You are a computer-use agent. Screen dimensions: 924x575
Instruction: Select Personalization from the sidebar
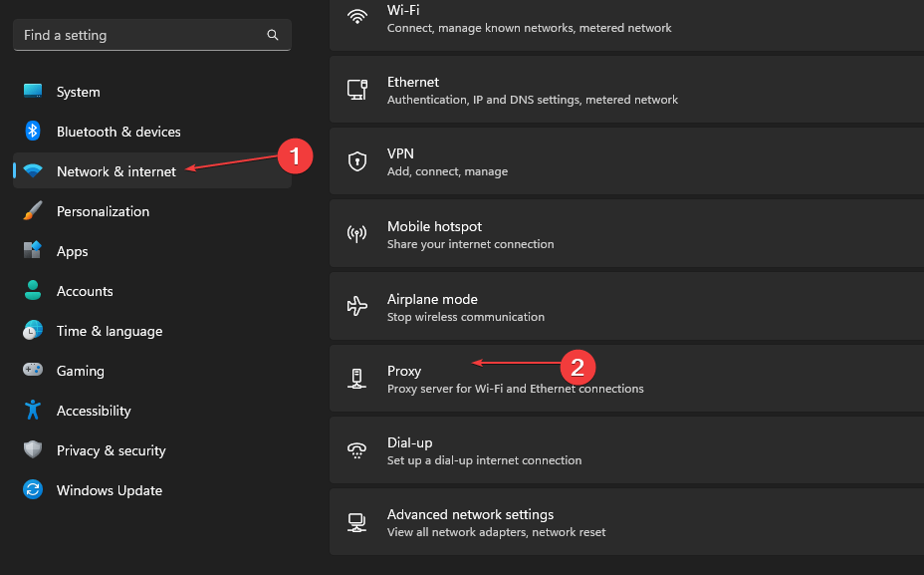(x=104, y=211)
